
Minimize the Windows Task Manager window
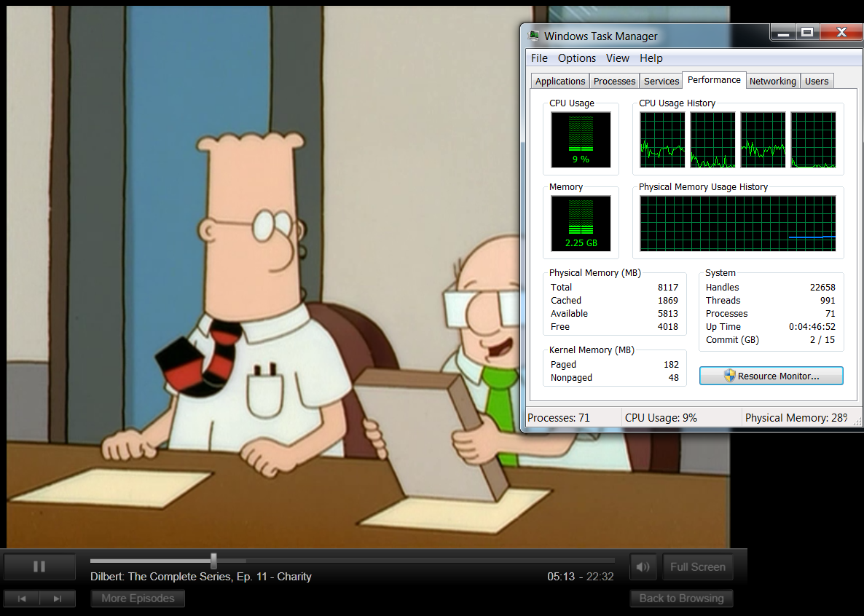(x=783, y=33)
